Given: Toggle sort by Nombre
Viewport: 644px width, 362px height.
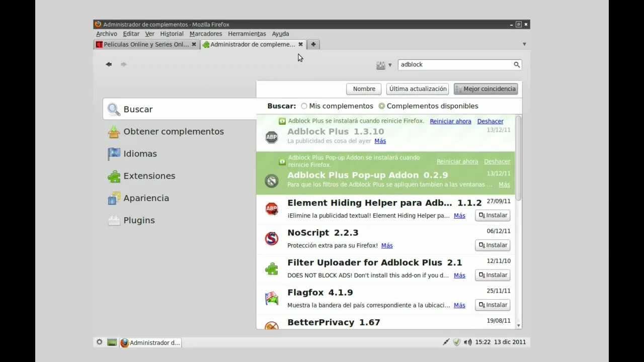Looking at the screenshot, I should click(364, 89).
